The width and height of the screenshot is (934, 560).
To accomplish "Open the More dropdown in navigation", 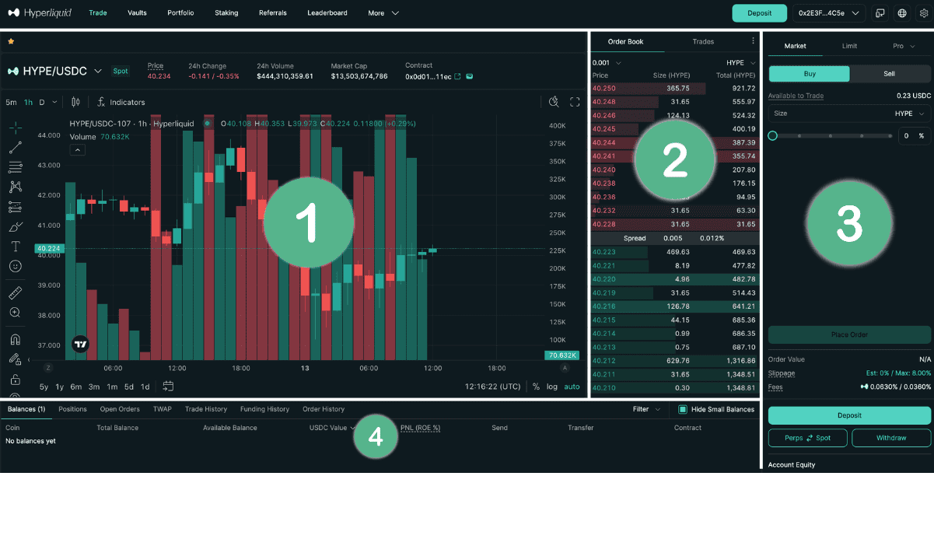I will [x=383, y=13].
